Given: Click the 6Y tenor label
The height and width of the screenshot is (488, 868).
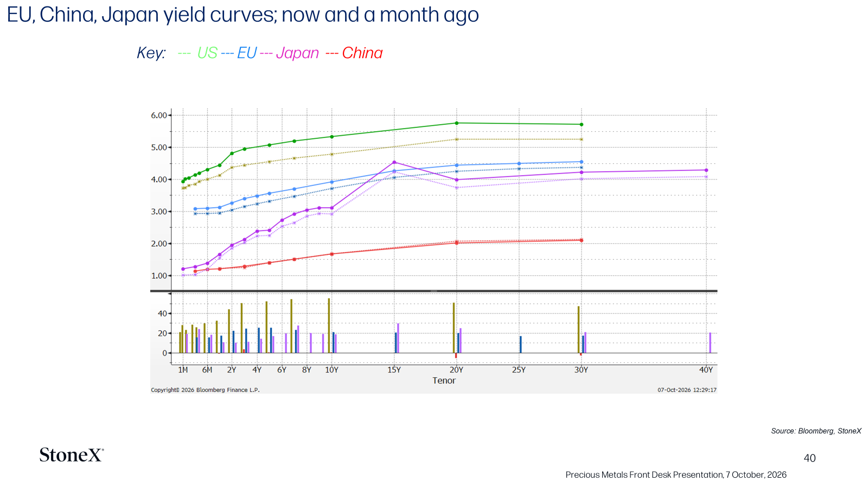Looking at the screenshot, I should point(282,370).
